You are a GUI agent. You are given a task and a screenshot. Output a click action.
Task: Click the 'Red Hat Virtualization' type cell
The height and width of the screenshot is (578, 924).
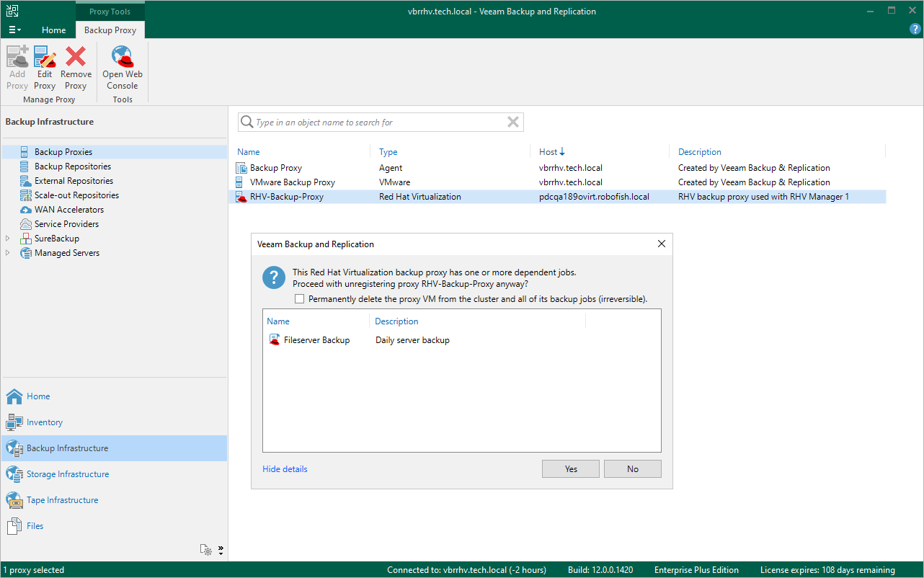coord(420,197)
